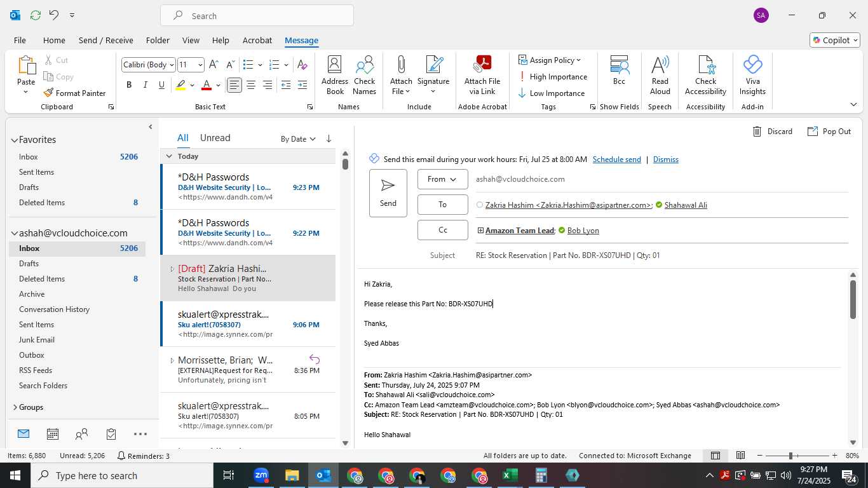This screenshot has height=488, width=868.
Task: Open Calendar view in navigation bar
Action: point(53,434)
